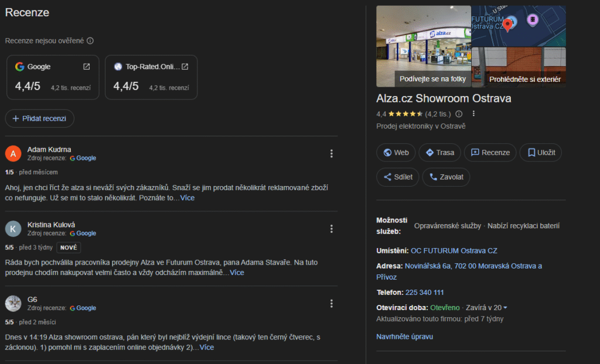Viewport: 600px width, 364px height.
Task: Save the place with Uložit button
Action: [541, 153]
